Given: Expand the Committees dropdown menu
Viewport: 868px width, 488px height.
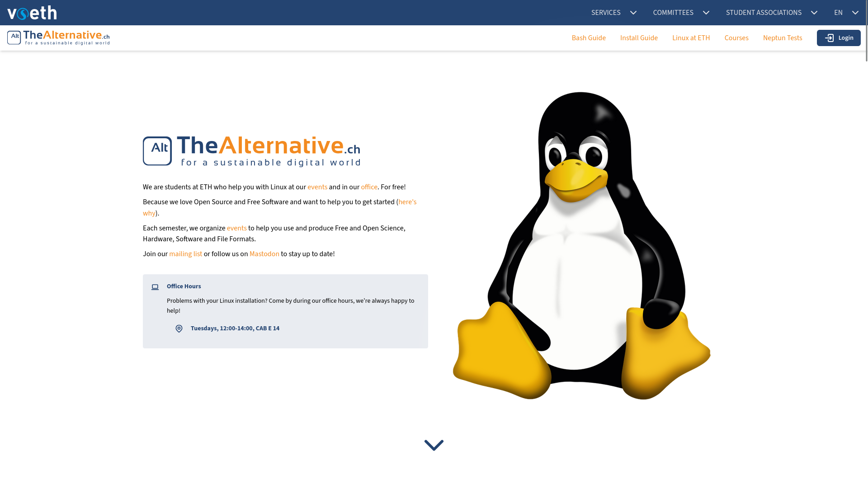Looking at the screenshot, I should 681,13.
